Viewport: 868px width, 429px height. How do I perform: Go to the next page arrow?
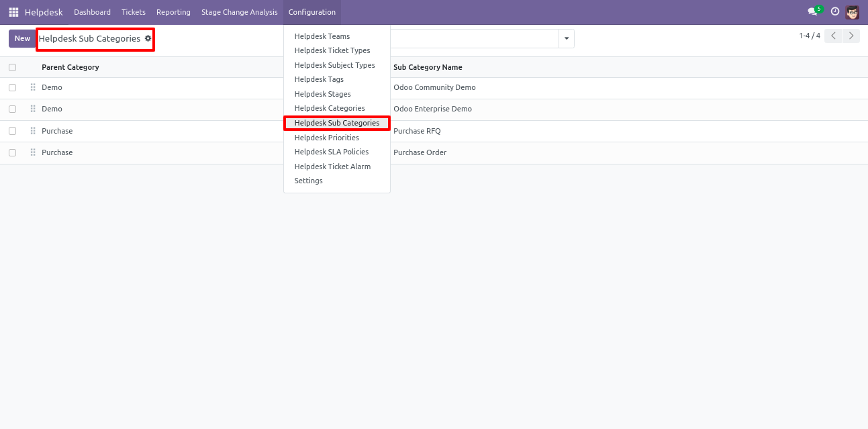point(851,36)
